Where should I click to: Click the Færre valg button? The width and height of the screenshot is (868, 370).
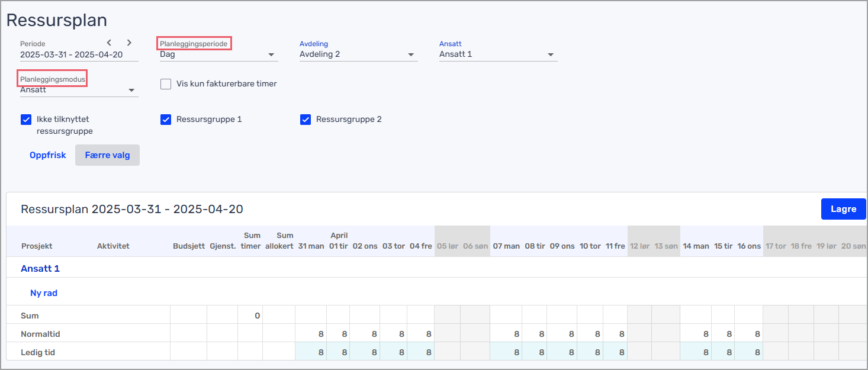[107, 155]
